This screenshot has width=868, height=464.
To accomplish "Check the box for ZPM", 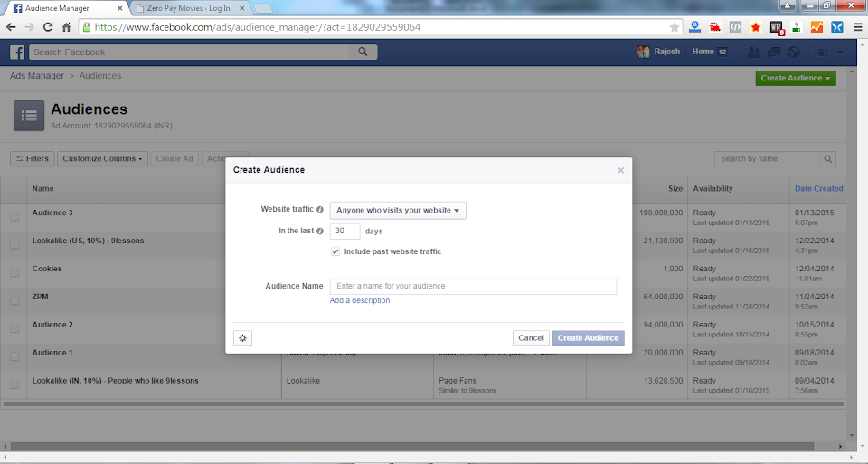I will click(x=14, y=300).
